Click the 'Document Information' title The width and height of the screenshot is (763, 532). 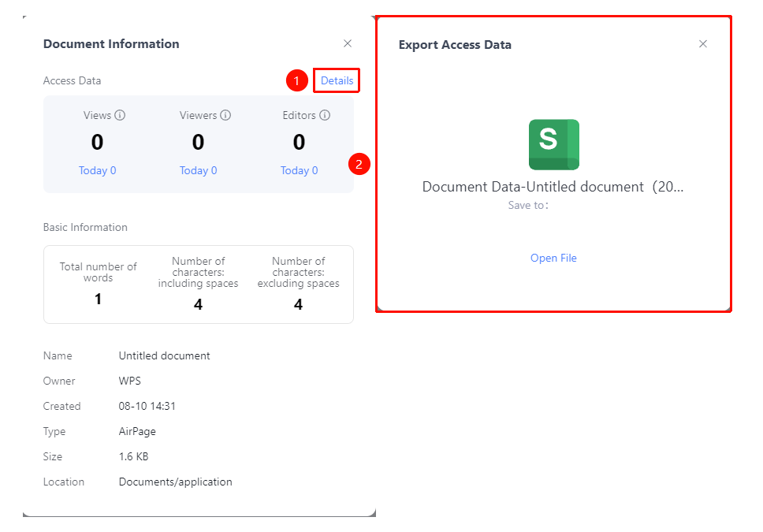(111, 44)
